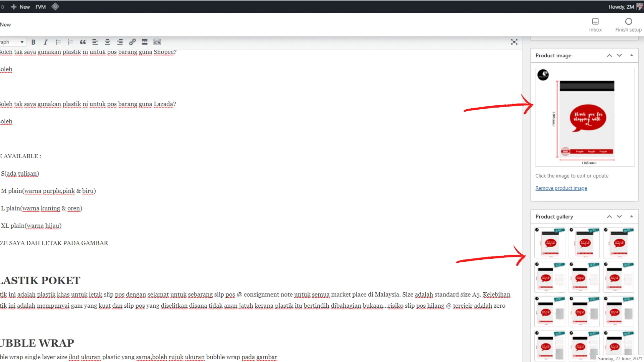Viewport: 644px width, 362px height.
Task: Select middle gallery thumbnail in second row
Action: pyautogui.click(x=584, y=277)
